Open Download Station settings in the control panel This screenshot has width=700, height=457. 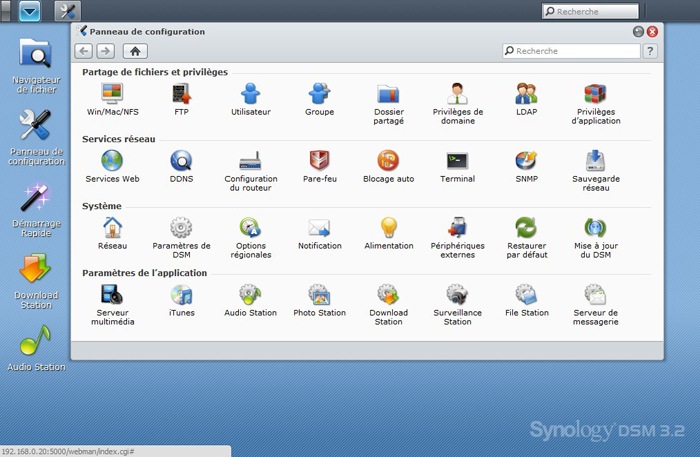pyautogui.click(x=388, y=304)
